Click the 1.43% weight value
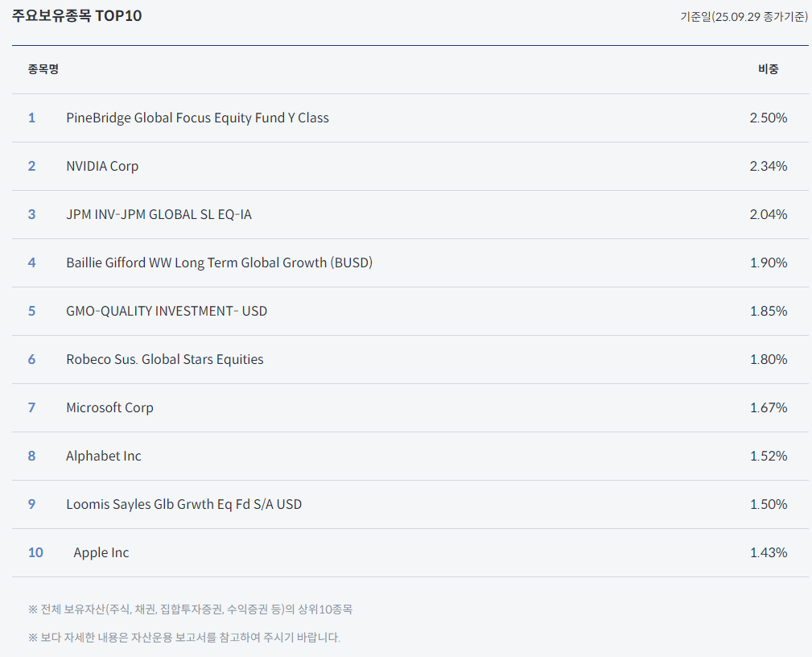 (769, 553)
